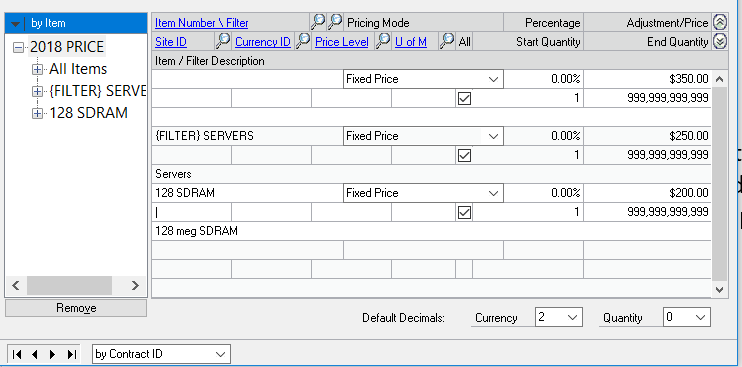This screenshot has width=742, height=367.
Task: Expand rows with the double down-arrow icon
Action: tap(720, 42)
